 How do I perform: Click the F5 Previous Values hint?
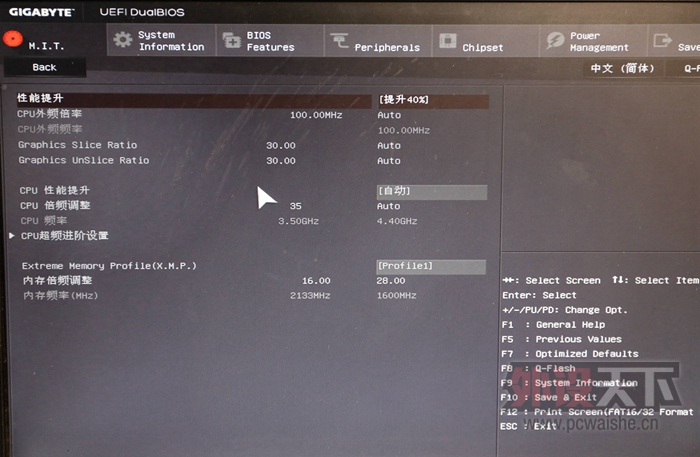pyautogui.click(x=562, y=339)
